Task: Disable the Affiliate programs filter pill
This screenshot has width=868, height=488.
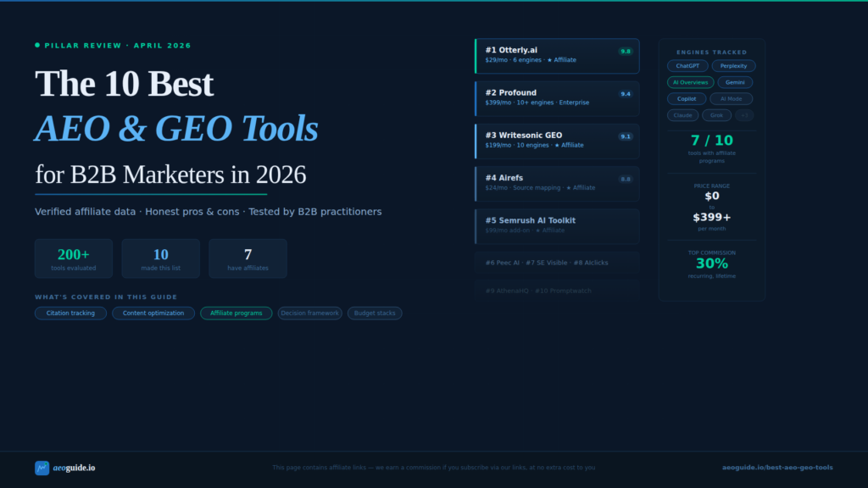Action: tap(236, 313)
